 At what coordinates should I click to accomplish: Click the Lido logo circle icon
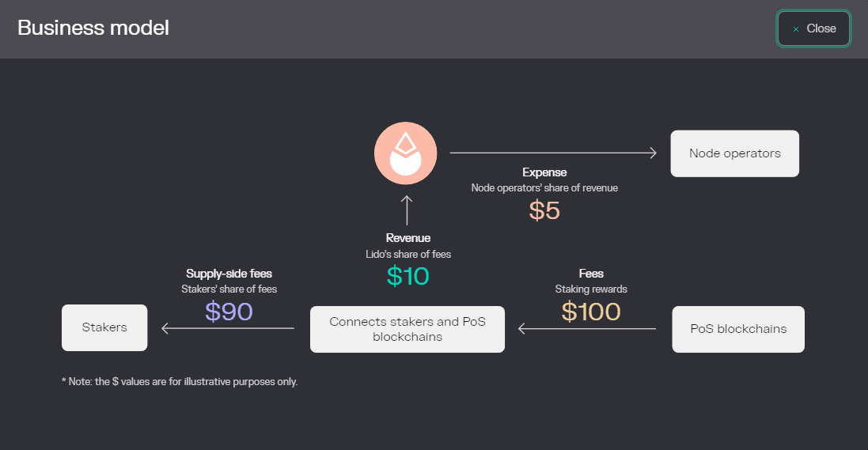point(406,153)
